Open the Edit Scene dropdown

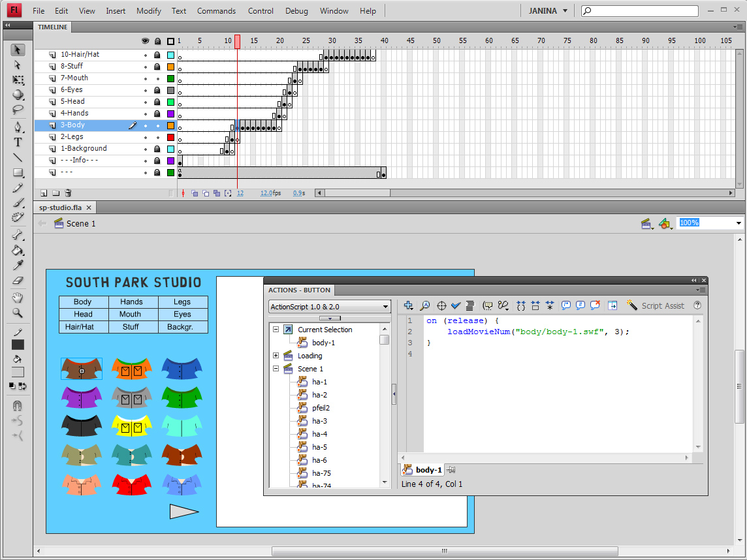pyautogui.click(x=647, y=223)
